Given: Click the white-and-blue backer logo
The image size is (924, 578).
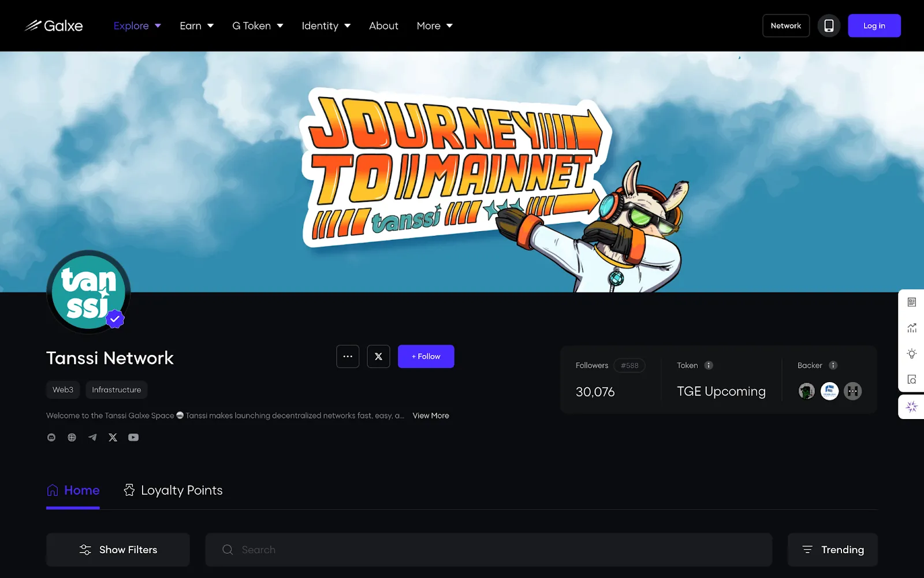Looking at the screenshot, I should click(x=830, y=391).
